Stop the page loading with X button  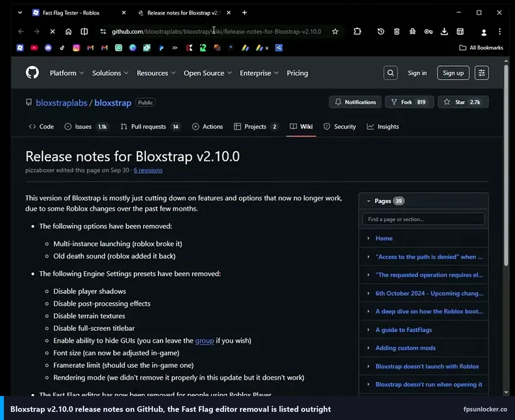52,31
